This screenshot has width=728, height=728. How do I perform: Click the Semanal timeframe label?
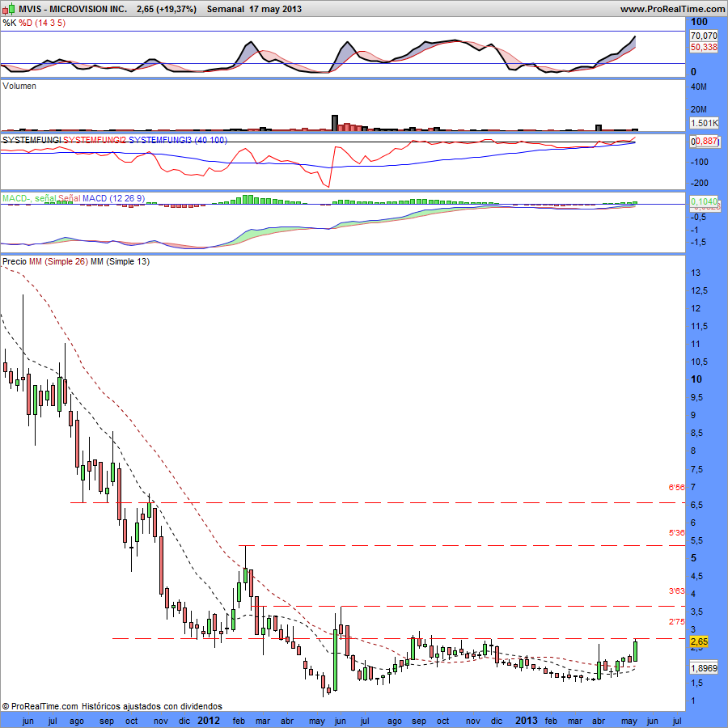(226, 9)
